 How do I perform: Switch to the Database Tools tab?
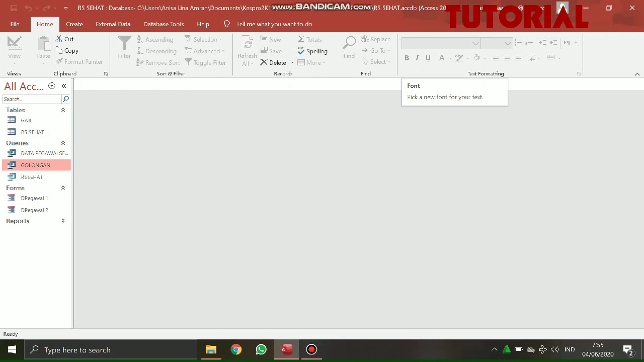[164, 24]
